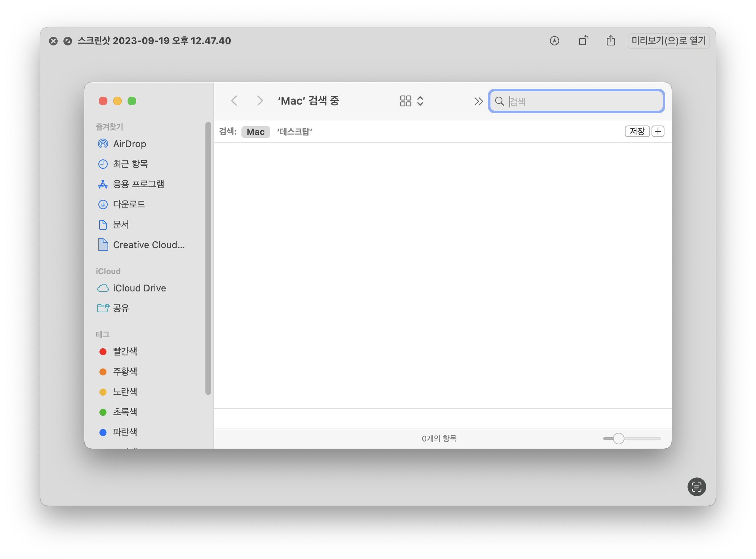Screen dimensions: 756x559
Task: Open the Downloads (다운로드) folder
Action: 129,204
